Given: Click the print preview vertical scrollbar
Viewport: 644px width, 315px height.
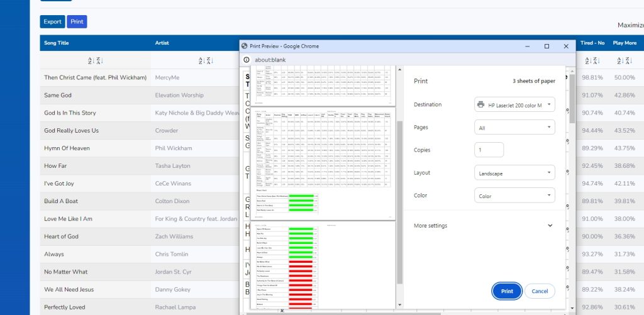Looking at the screenshot, I should tap(399, 201).
